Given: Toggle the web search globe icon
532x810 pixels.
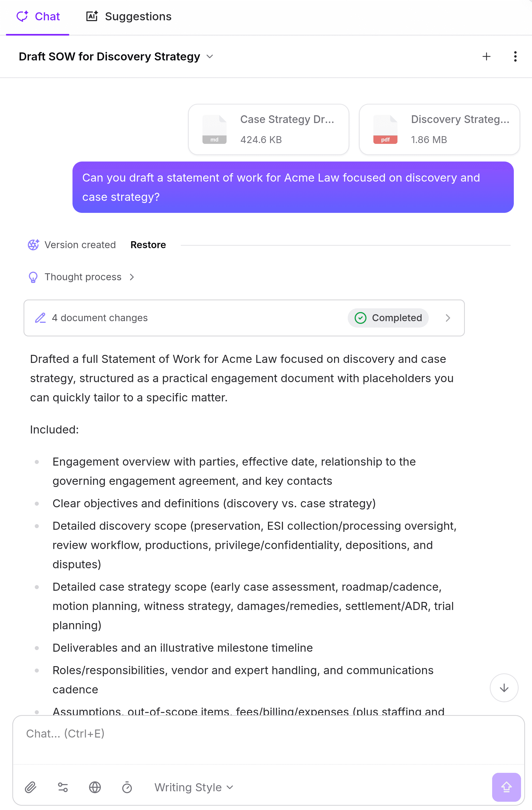Looking at the screenshot, I should tap(95, 787).
